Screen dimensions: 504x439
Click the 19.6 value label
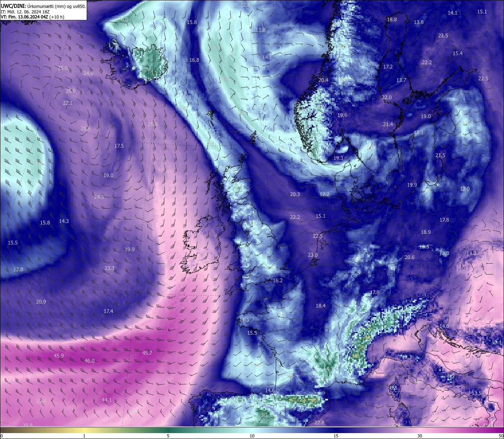342,115
